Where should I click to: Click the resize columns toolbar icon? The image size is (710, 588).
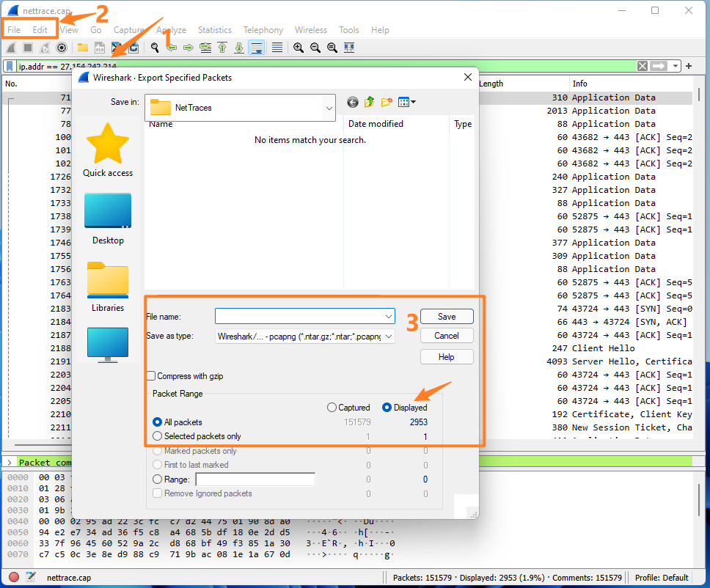point(349,48)
